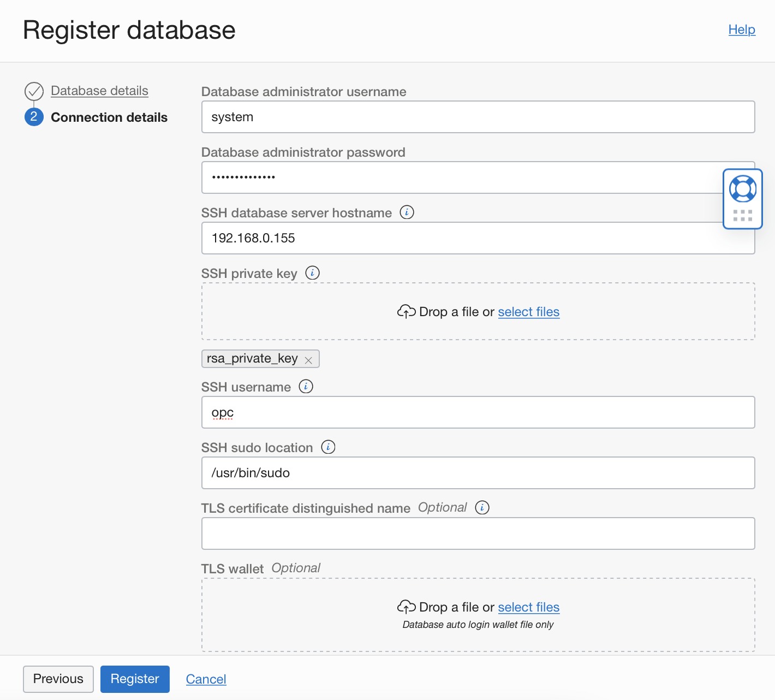The height and width of the screenshot is (700, 775).
Task: Remove the rsa_private_key file
Action: click(308, 360)
